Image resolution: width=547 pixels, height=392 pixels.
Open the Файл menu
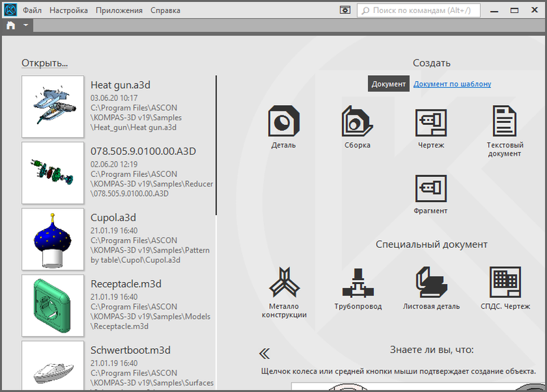[x=32, y=10]
